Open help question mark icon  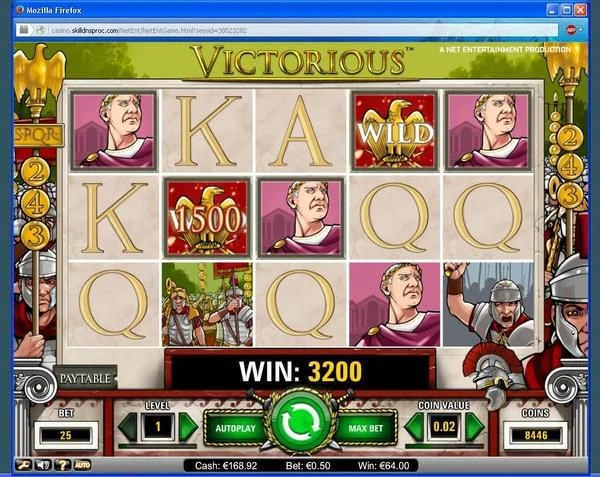(x=62, y=465)
